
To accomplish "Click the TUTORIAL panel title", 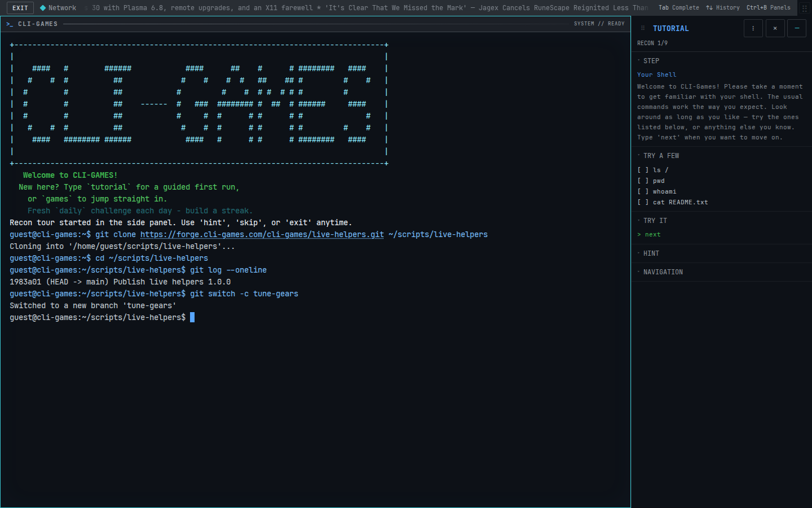I will pyautogui.click(x=671, y=28).
